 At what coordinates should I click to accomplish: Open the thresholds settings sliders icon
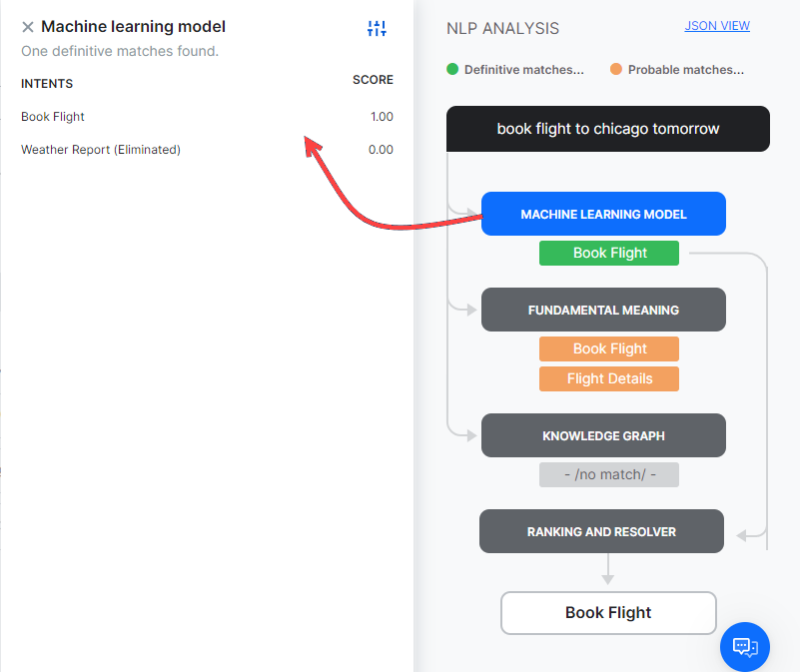coord(377,29)
